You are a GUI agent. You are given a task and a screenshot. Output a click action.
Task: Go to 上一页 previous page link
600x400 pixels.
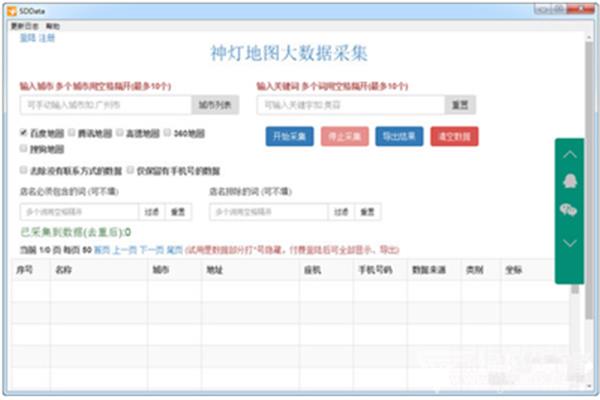125,250
